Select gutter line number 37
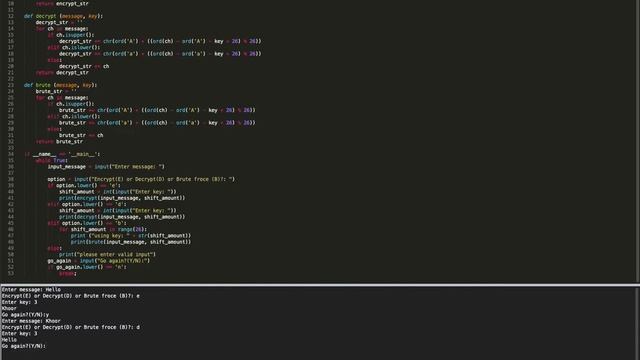This screenshot has width=640, height=360. tap(11, 173)
